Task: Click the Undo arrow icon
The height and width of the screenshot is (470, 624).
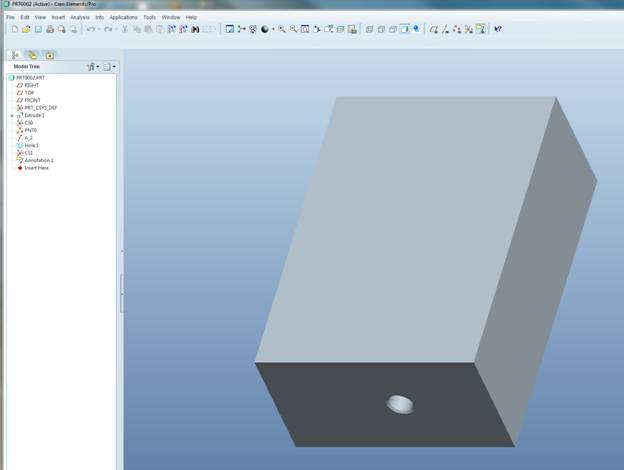Action: pyautogui.click(x=90, y=29)
